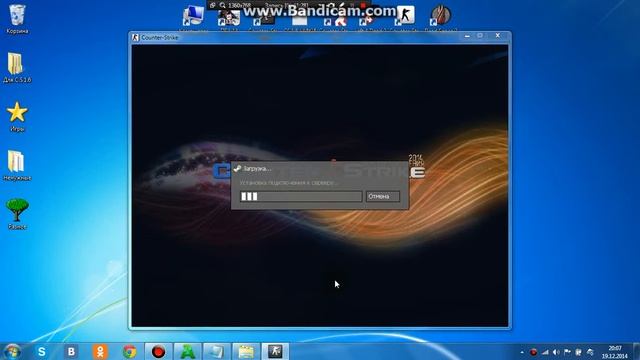Open the Корзина recycle bin desktop icon
The width and height of the screenshot is (640, 360).
pyautogui.click(x=17, y=19)
